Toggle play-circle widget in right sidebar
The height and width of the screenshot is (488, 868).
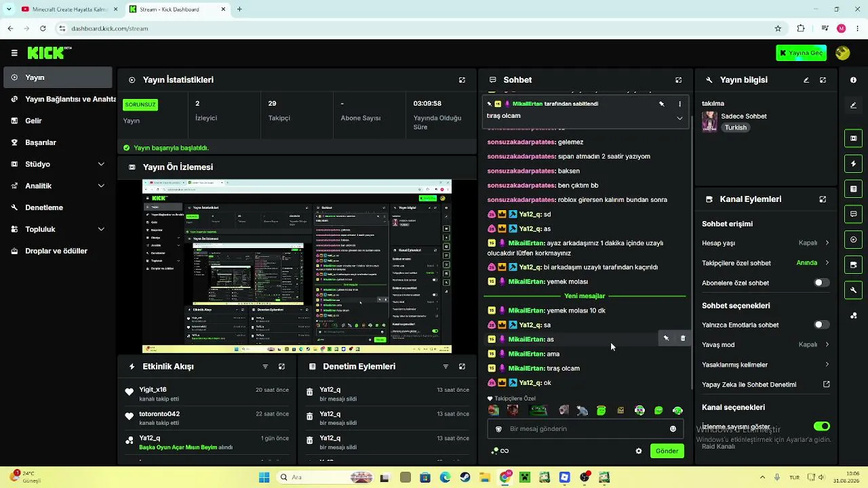853,239
